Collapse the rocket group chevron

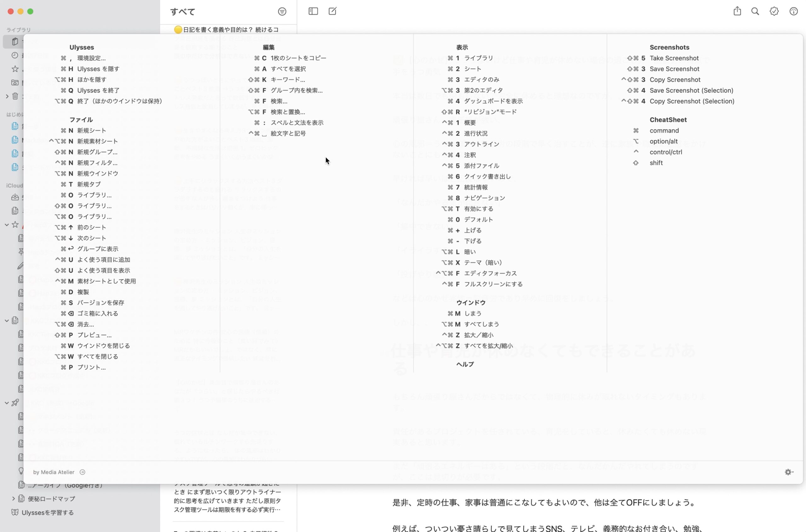point(7,403)
